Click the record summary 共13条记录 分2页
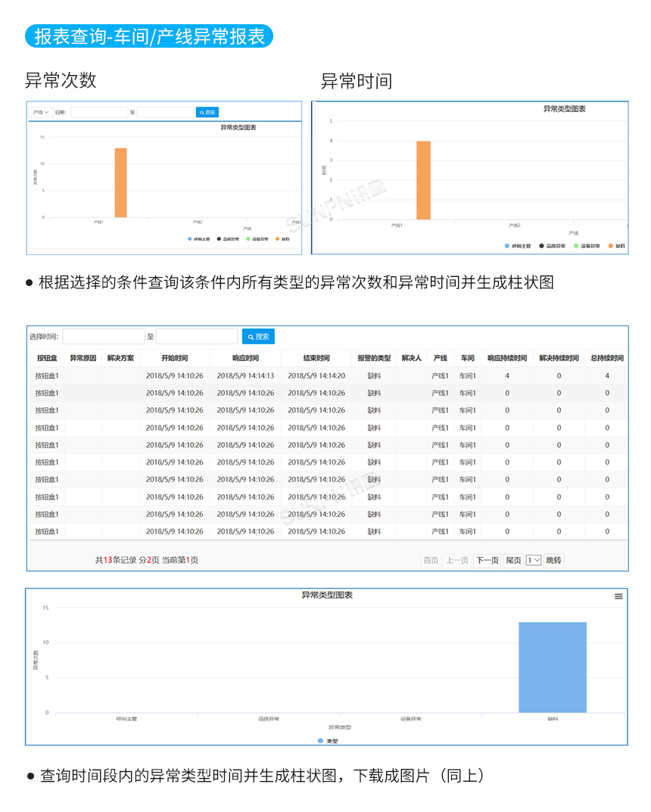This screenshot has width=651, height=812. pos(127,560)
